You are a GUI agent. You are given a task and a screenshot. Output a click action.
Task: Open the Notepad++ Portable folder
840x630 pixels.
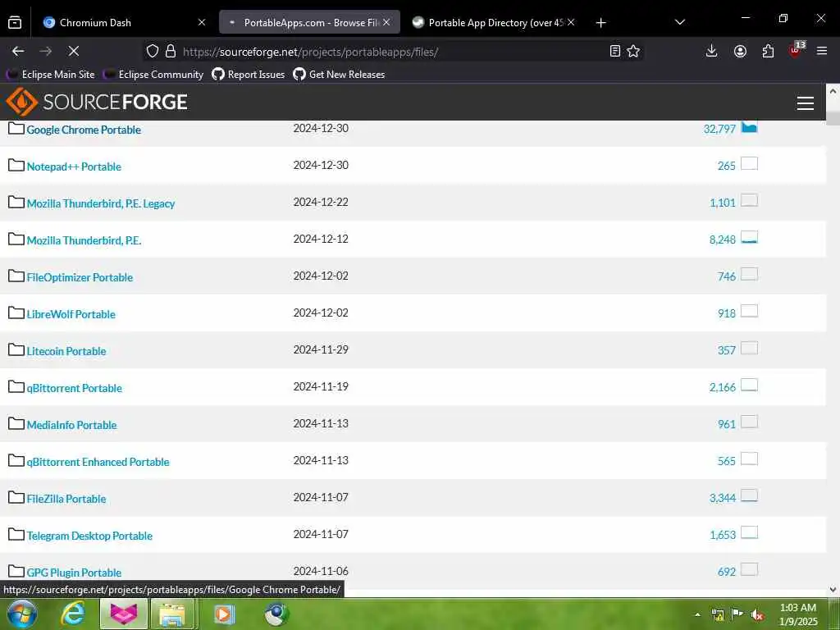pos(74,167)
